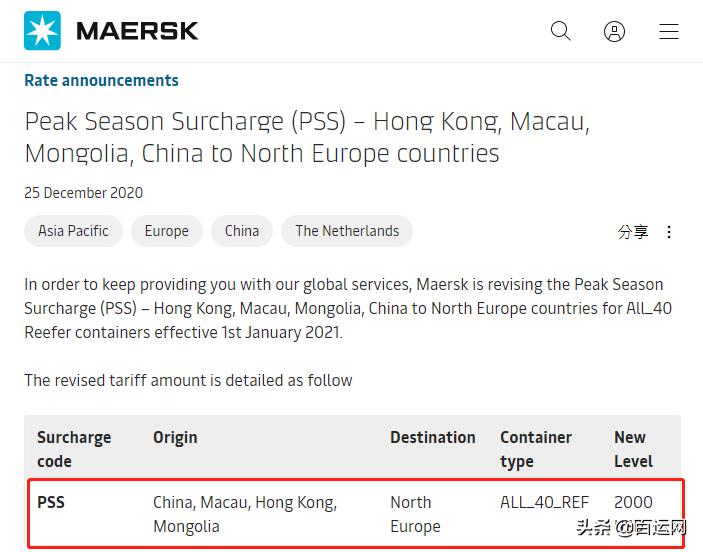Select The Netherlands tag
The image size is (703, 552).
click(347, 231)
